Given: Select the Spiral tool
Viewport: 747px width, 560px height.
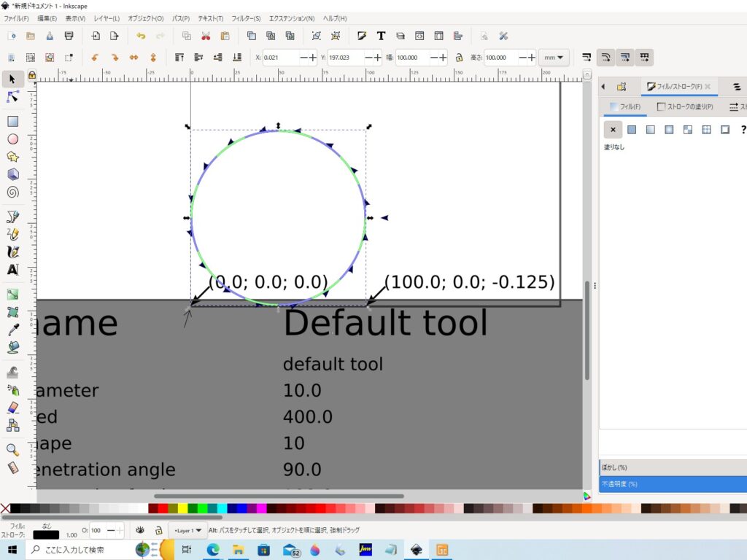Looking at the screenshot, I should [x=13, y=192].
